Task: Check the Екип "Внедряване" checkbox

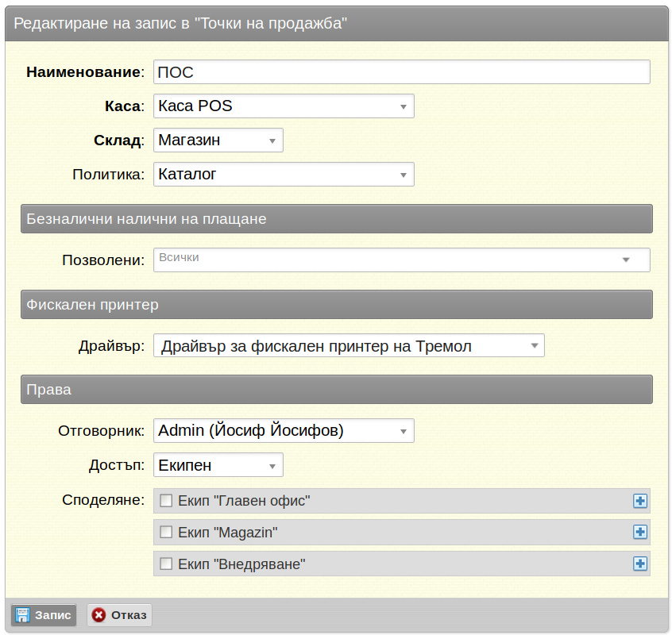Action: (x=166, y=564)
